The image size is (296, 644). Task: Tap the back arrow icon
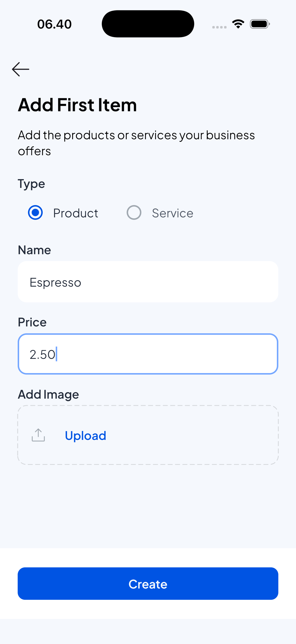(x=20, y=69)
